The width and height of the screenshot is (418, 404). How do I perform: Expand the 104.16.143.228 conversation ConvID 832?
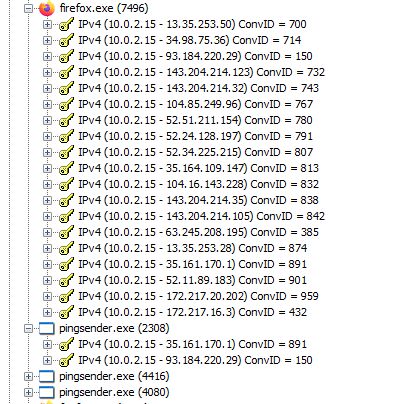click(47, 184)
